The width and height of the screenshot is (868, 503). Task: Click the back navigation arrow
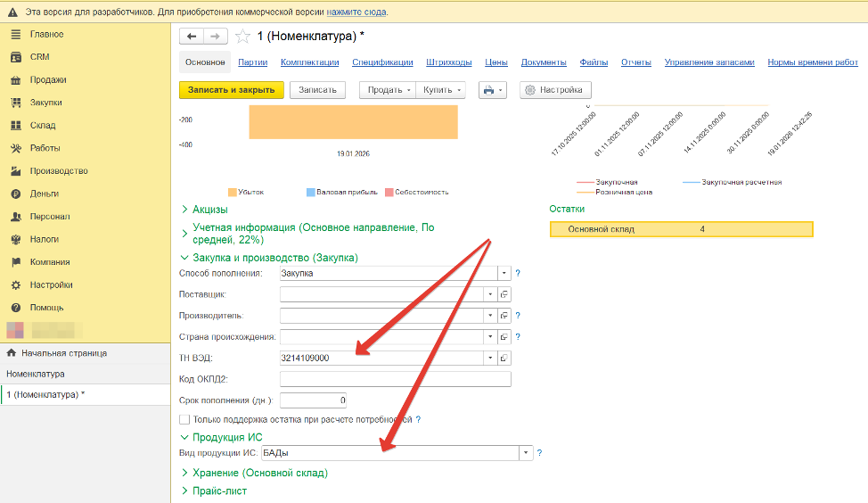[192, 37]
